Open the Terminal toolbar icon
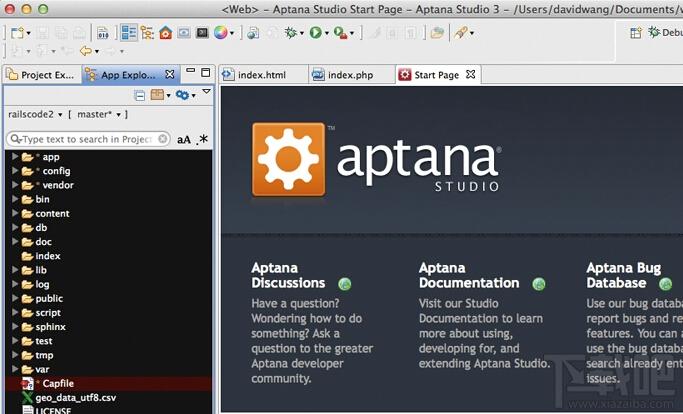683x414 pixels. (x=202, y=33)
